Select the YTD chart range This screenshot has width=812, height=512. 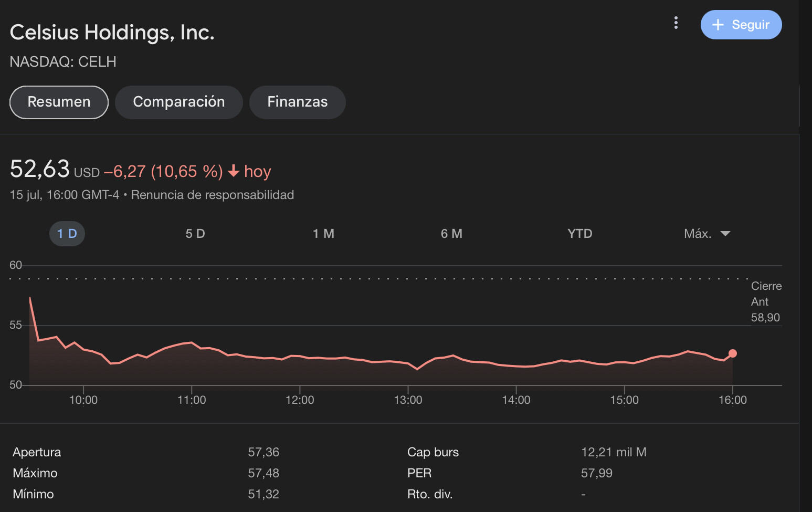579,234
